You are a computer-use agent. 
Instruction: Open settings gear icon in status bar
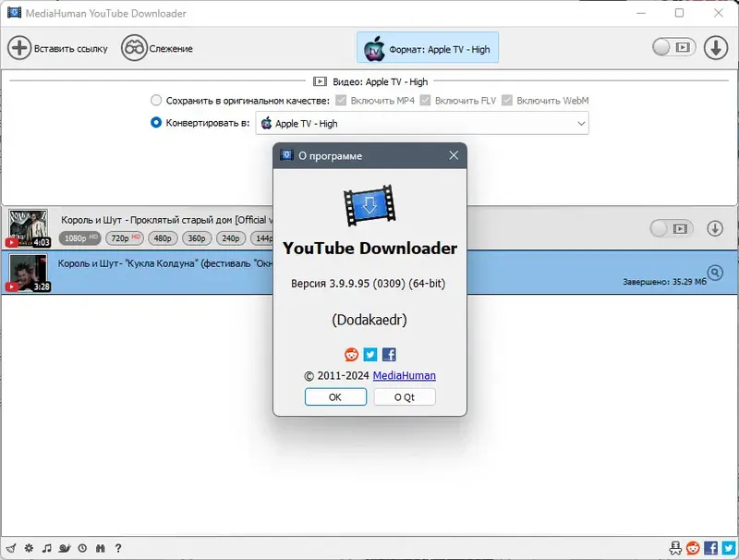(29, 548)
